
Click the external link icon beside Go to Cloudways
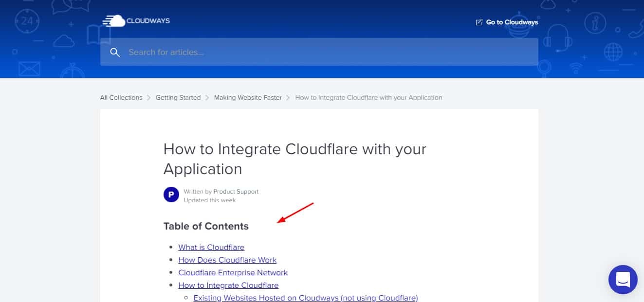click(x=479, y=22)
